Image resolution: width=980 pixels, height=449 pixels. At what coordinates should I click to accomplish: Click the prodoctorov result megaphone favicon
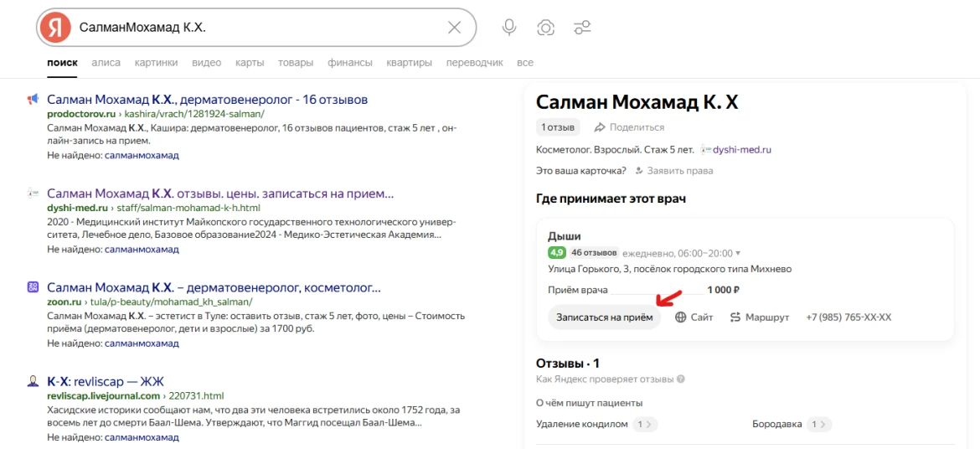[x=34, y=99]
